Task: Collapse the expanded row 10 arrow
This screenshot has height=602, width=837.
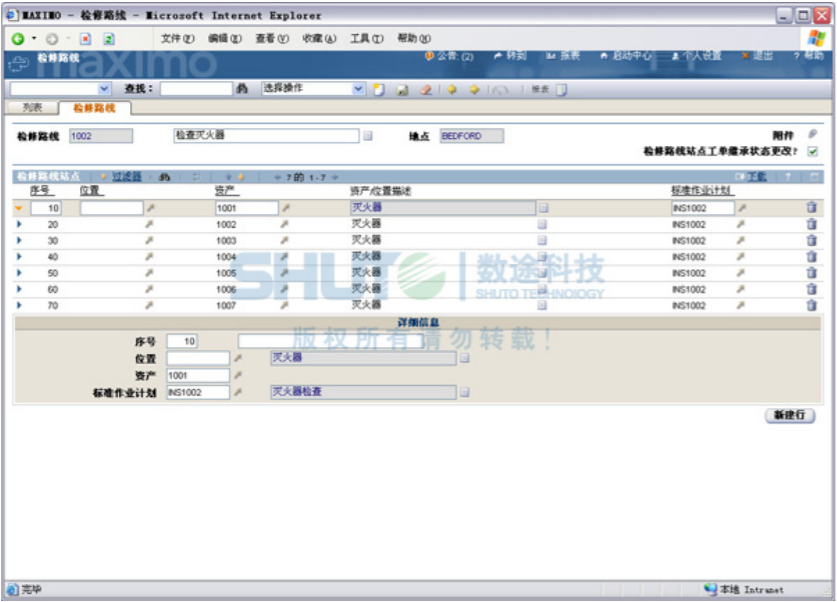Action: click(x=19, y=208)
